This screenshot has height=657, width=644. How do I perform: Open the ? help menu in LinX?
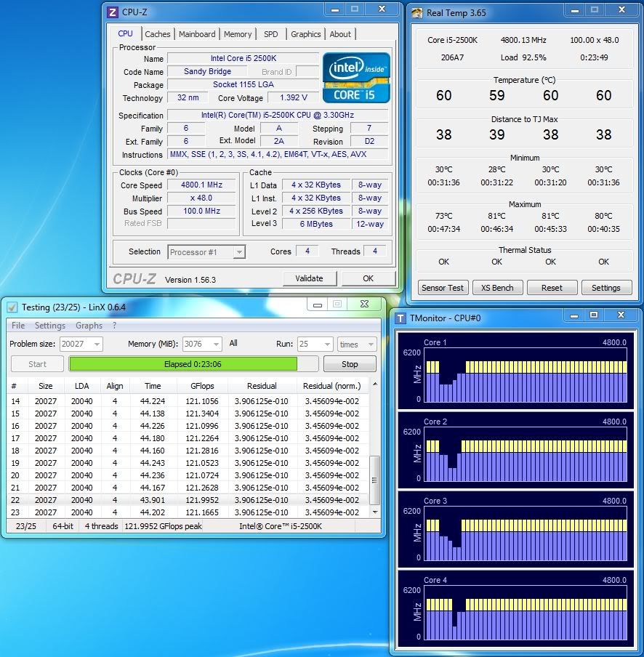tap(114, 326)
